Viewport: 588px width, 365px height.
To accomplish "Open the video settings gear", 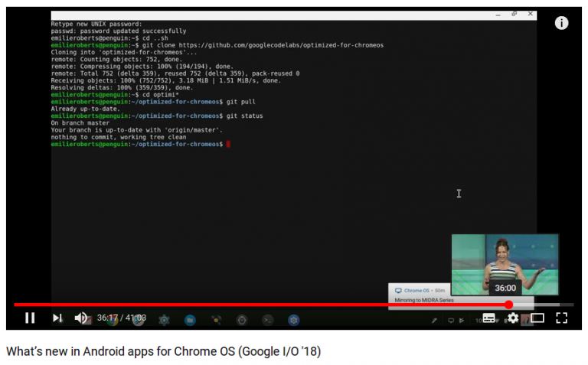I will 513,318.
